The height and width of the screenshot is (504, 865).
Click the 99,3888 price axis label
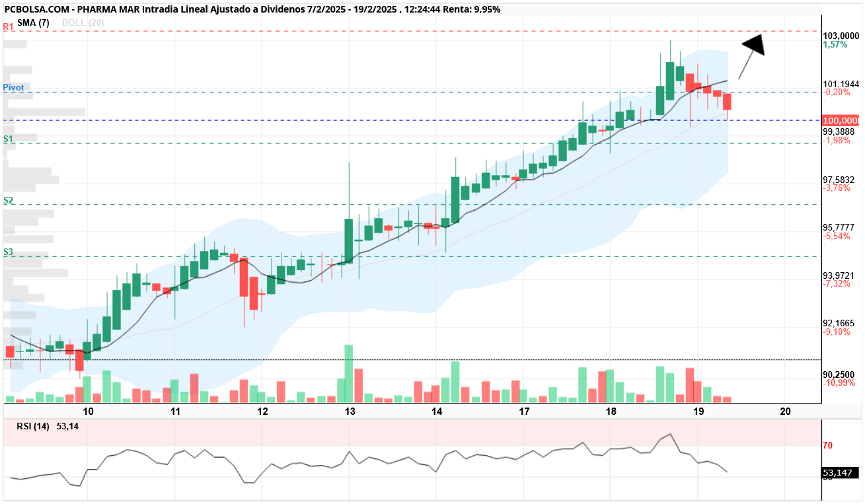click(x=839, y=131)
